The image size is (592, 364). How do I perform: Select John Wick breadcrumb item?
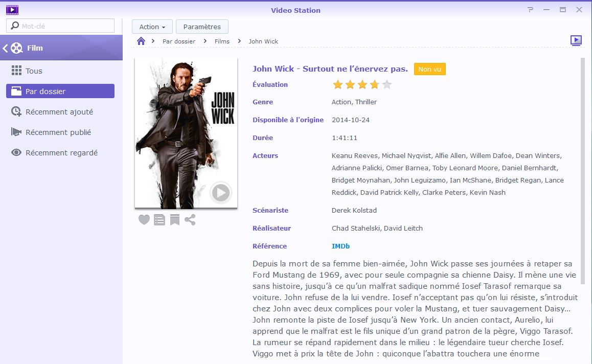(x=263, y=41)
